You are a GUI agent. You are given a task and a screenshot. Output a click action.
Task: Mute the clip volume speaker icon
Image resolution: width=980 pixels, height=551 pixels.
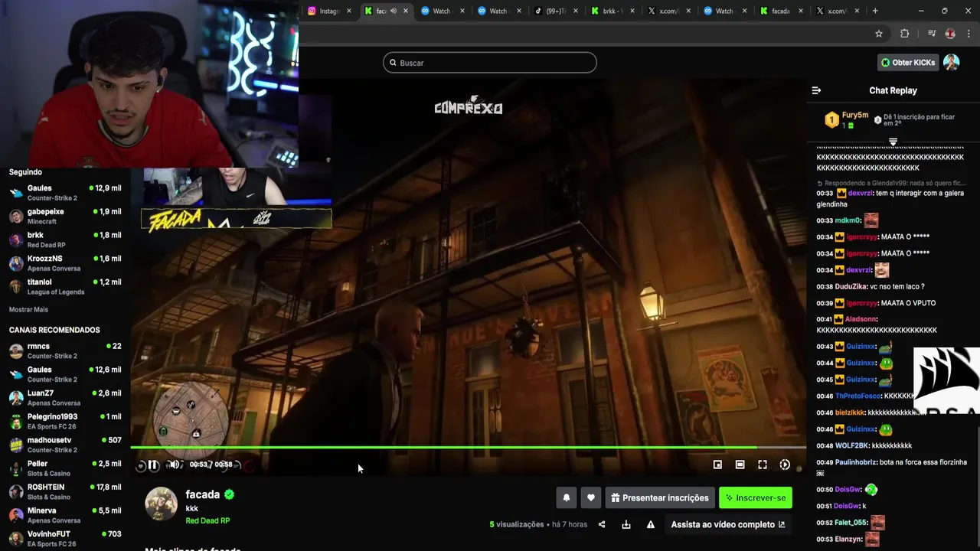coord(175,465)
